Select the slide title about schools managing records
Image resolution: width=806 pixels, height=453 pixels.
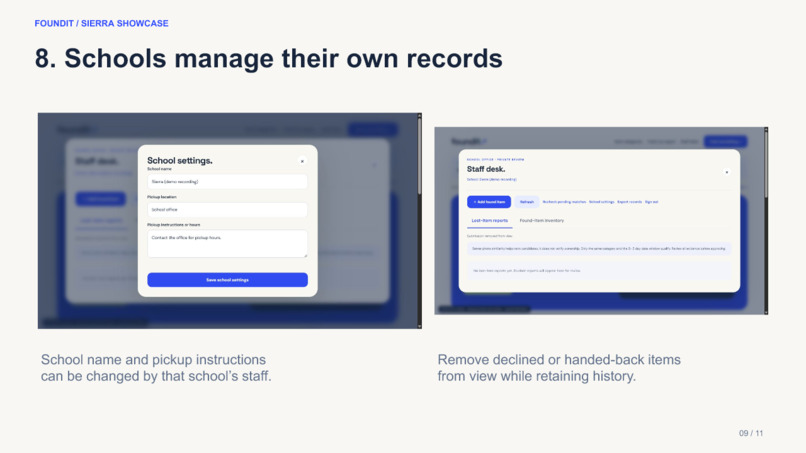tap(268, 58)
